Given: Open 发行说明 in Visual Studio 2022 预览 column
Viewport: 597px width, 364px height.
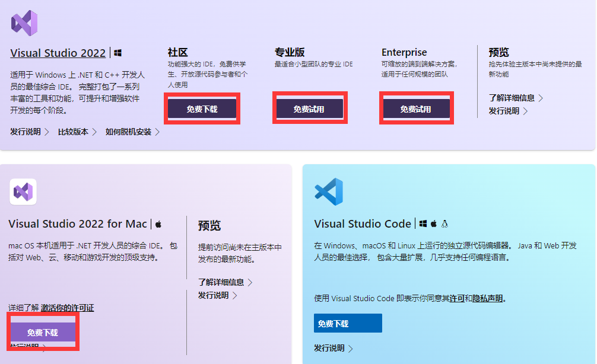Looking at the screenshot, I should click(x=509, y=111).
